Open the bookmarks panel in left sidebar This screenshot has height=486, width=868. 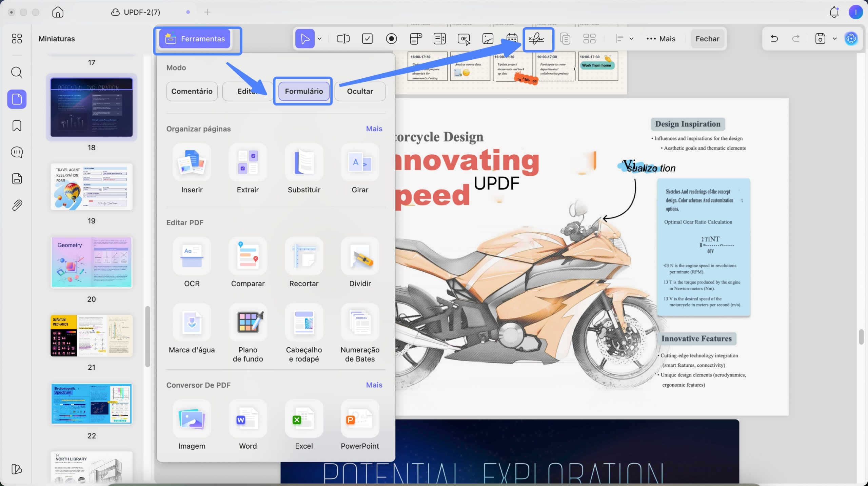[17, 126]
